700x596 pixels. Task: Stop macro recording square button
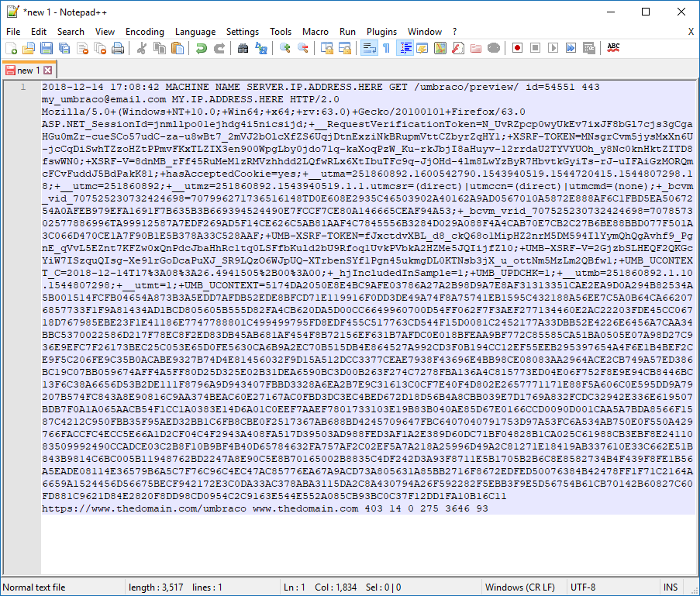(535, 48)
